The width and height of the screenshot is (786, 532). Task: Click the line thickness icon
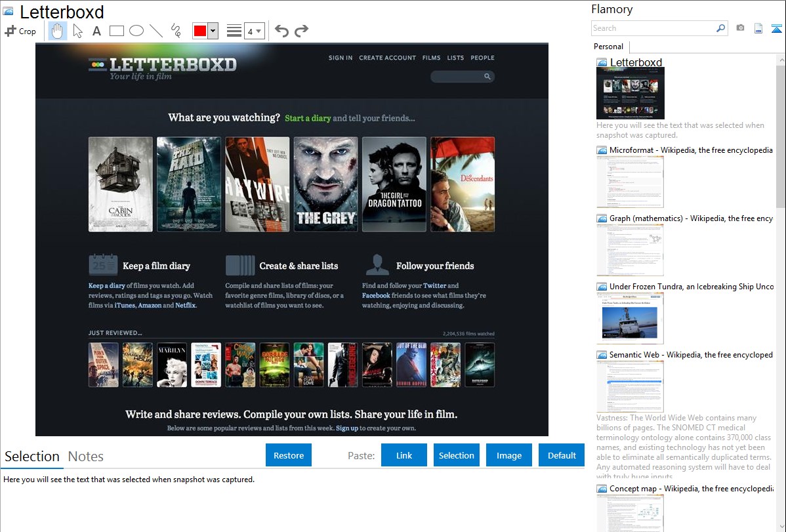tap(234, 31)
